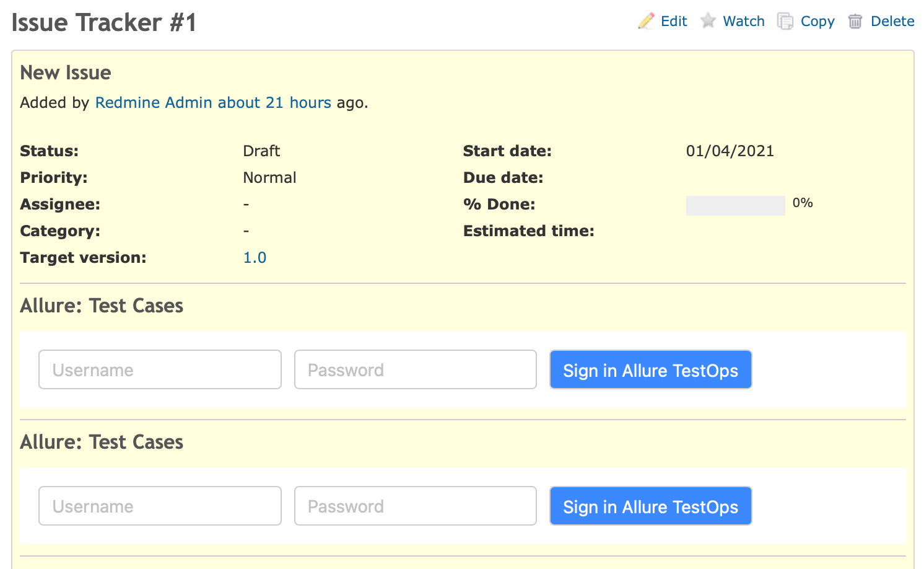Open the Edit link for this issue
924x569 pixels.
pos(674,20)
